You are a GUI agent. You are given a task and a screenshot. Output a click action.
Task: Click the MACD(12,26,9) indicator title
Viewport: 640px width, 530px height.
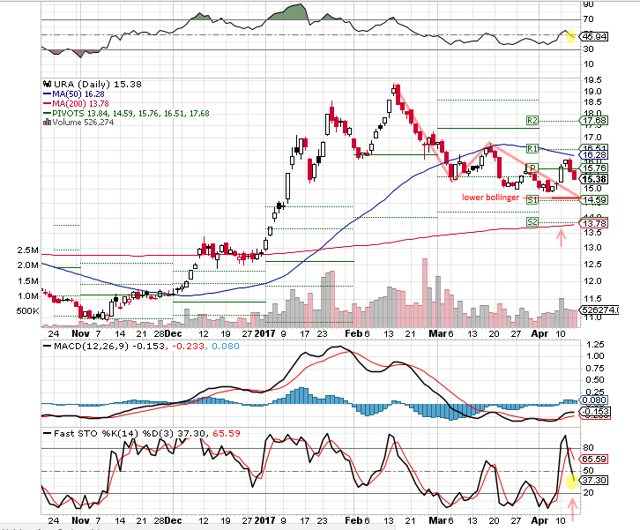point(91,346)
